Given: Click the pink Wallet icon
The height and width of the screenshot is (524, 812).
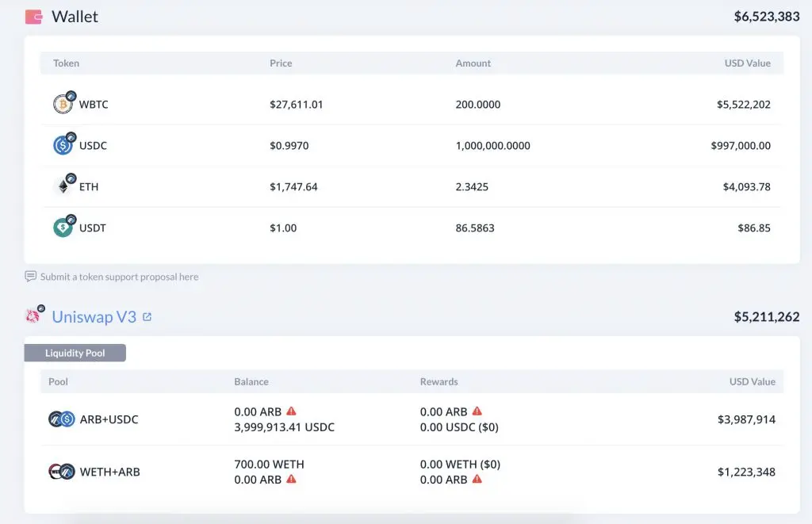Looking at the screenshot, I should [33, 17].
